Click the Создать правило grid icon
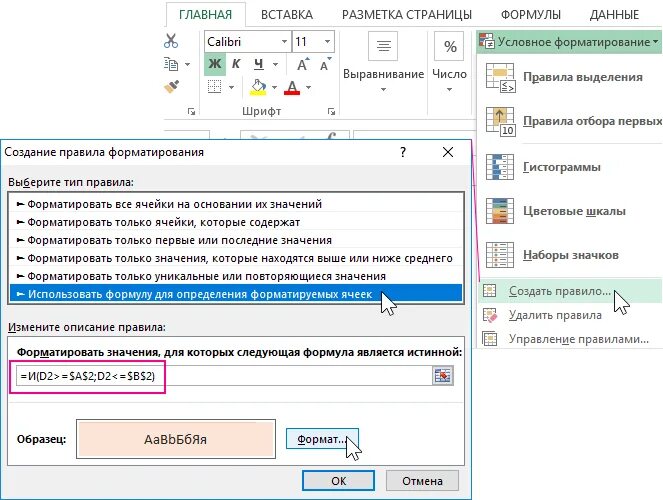 (x=490, y=290)
